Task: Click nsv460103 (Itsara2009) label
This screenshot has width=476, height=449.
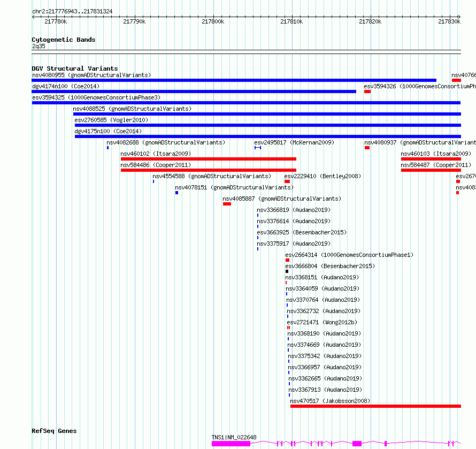Action: click(x=436, y=154)
